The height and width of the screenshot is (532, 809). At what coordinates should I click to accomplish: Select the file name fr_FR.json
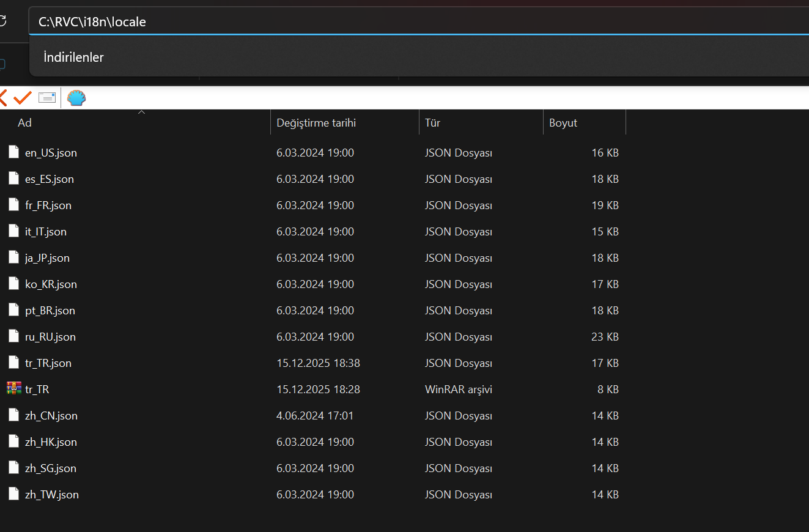tap(48, 205)
